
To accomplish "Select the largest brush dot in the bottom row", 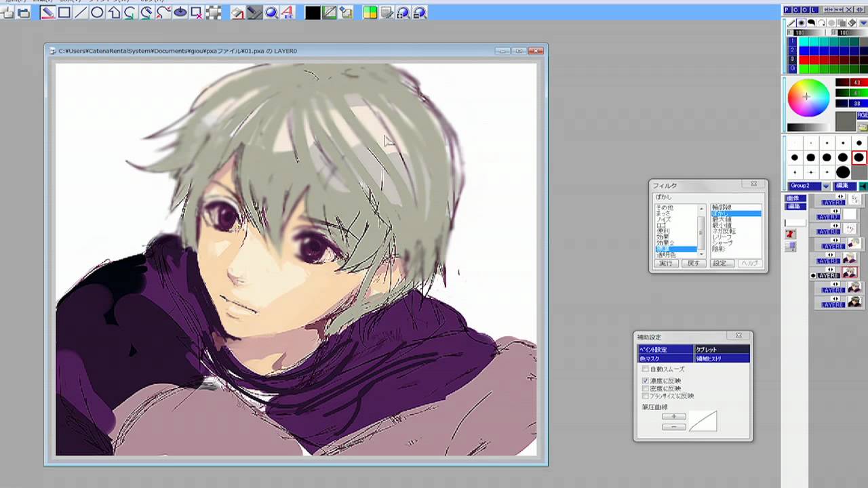I will point(843,172).
